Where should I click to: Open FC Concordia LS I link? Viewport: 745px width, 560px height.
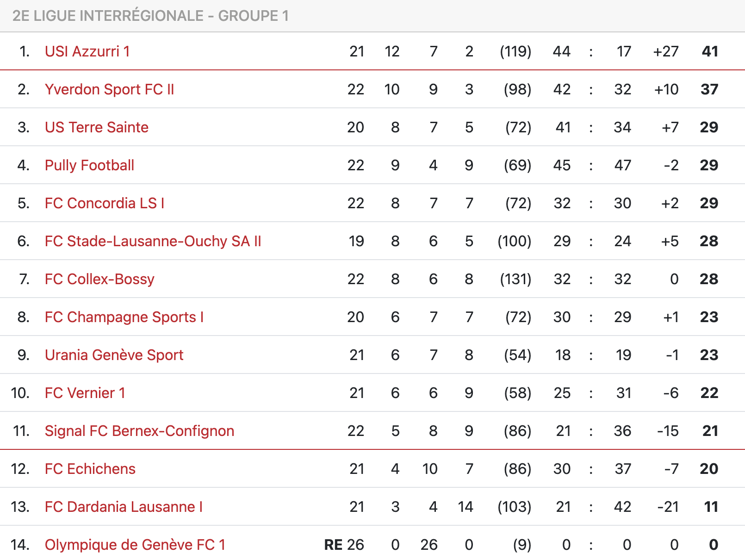105,203
